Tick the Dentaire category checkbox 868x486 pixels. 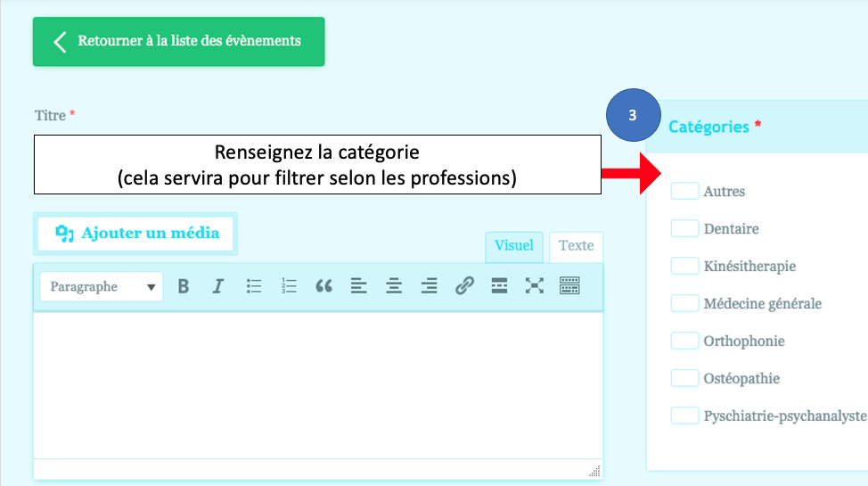(x=684, y=228)
